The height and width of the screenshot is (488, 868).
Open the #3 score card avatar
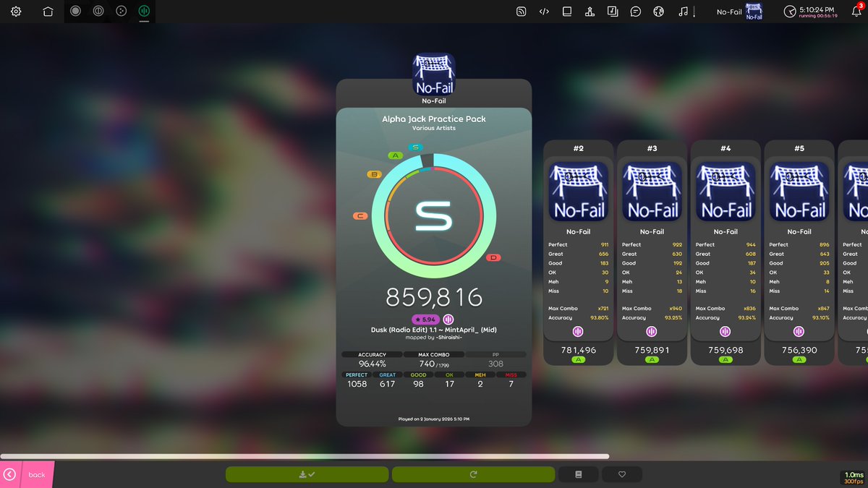652,191
